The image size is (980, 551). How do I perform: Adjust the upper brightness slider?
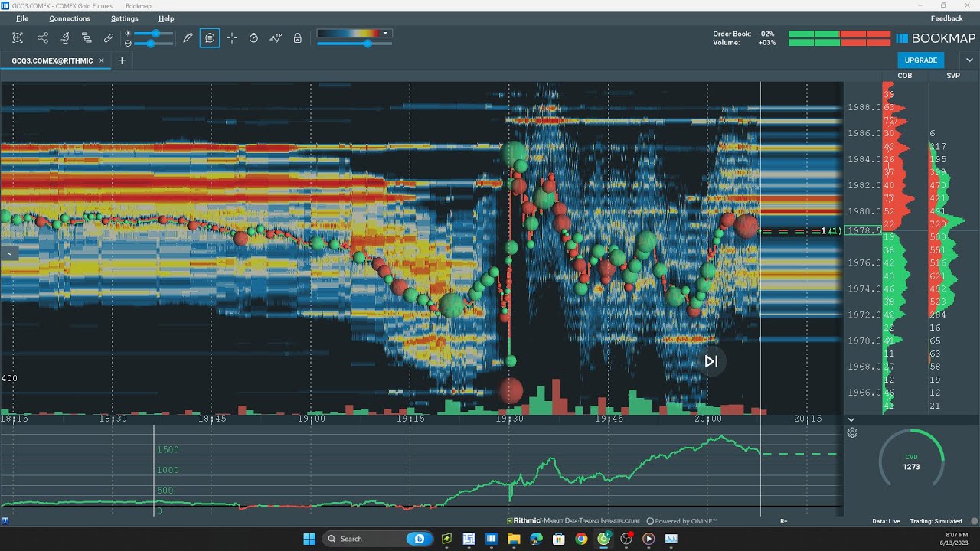[x=152, y=34]
